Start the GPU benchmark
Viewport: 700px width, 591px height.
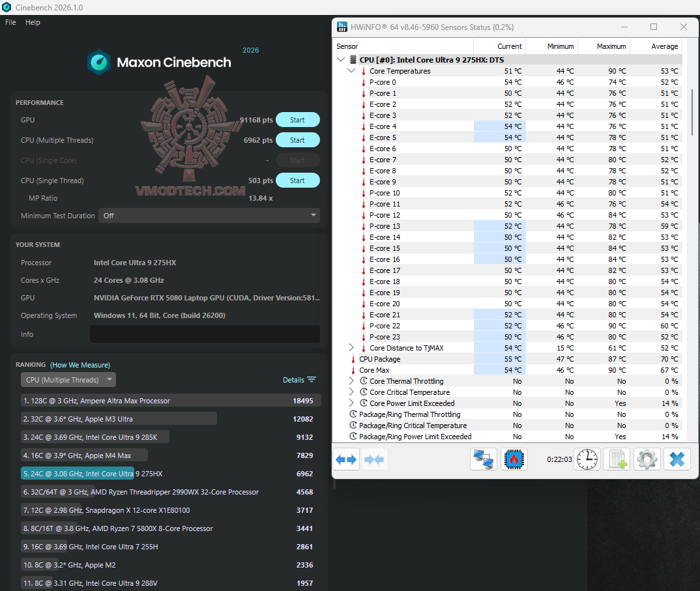click(298, 120)
